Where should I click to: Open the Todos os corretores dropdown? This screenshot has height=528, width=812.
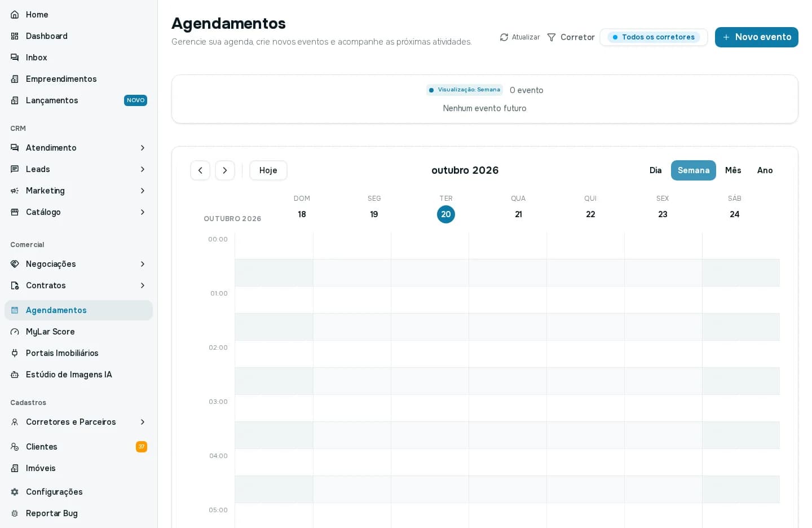(x=654, y=37)
